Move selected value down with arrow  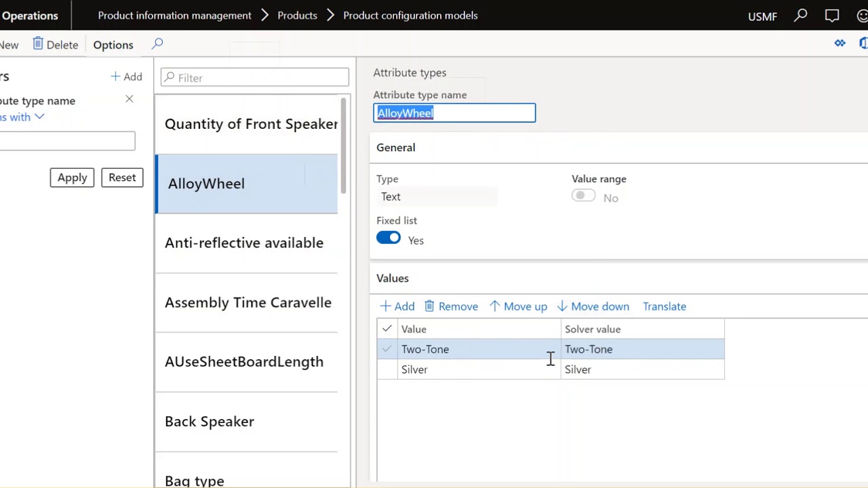coord(562,306)
